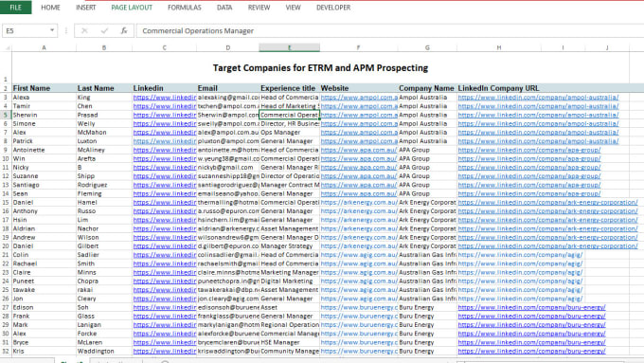644x363 pixels.
Task: Select the First Name header cell
Action: pos(44,88)
